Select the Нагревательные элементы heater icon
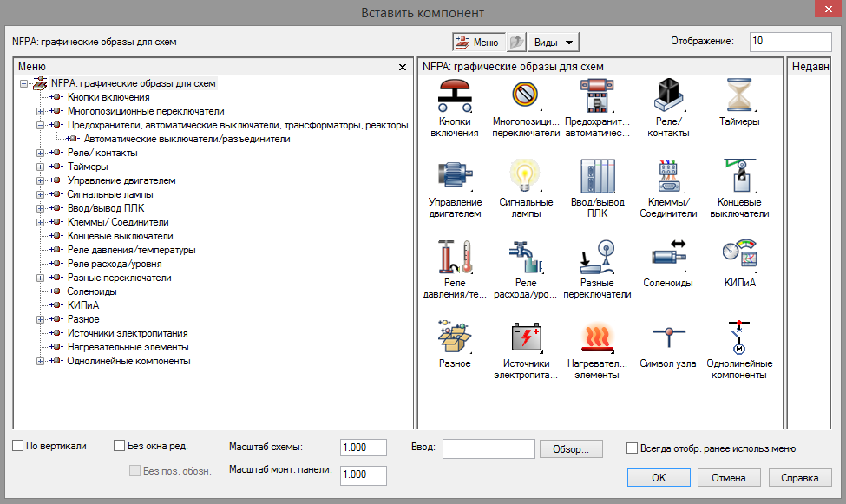Image resolution: width=846 pixels, height=504 pixels. [597, 337]
